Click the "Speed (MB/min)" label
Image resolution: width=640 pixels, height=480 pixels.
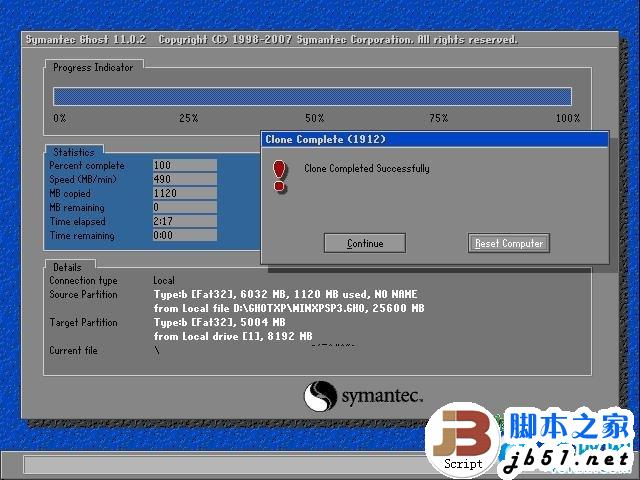[83, 180]
